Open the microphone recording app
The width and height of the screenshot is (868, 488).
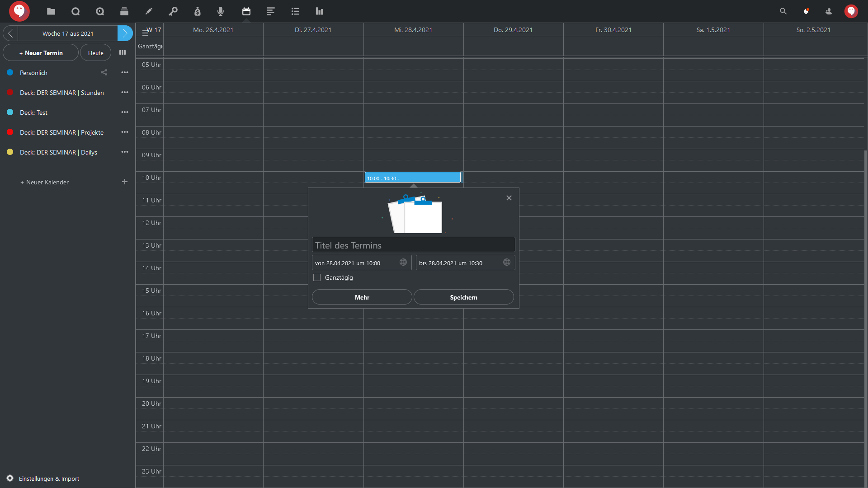point(221,11)
